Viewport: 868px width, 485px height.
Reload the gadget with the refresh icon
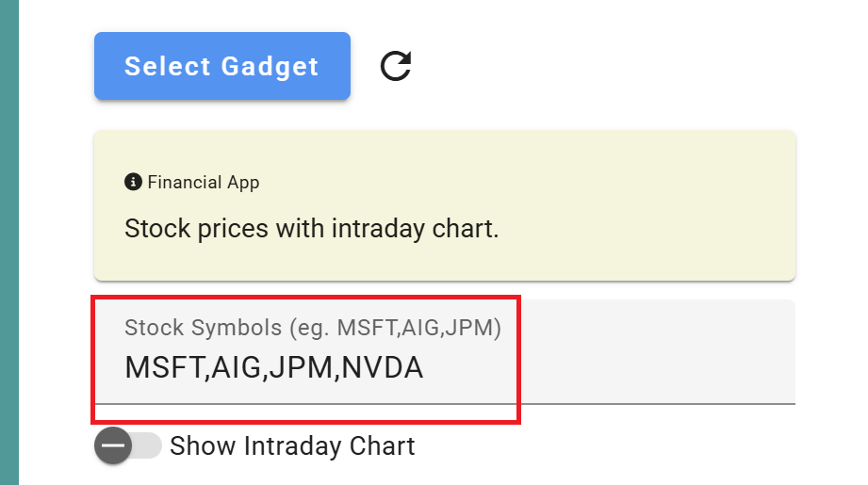coord(396,66)
